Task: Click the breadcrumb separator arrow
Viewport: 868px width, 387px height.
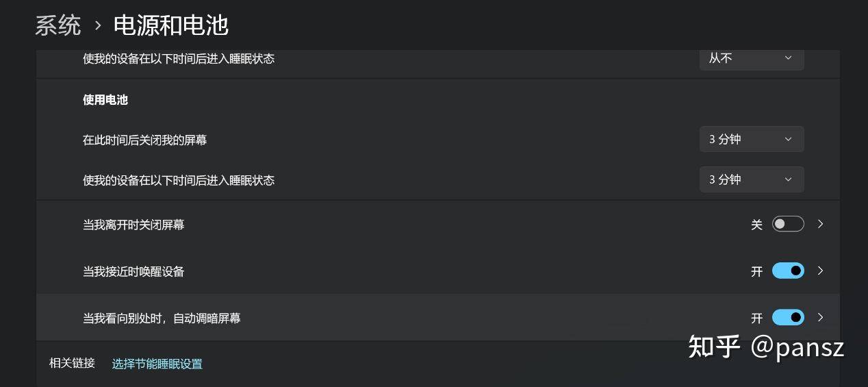Action: [98, 26]
